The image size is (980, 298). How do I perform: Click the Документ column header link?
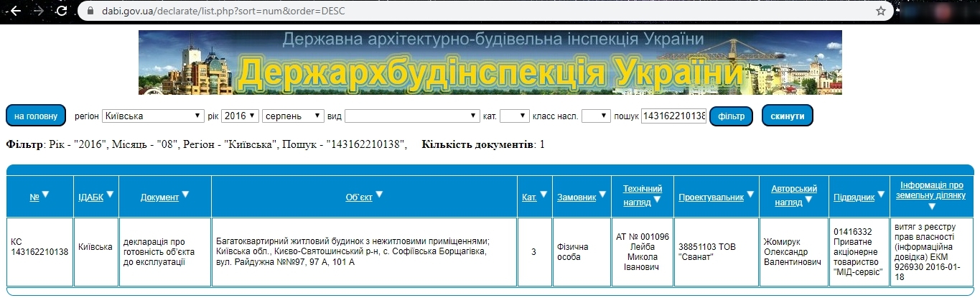click(x=159, y=197)
